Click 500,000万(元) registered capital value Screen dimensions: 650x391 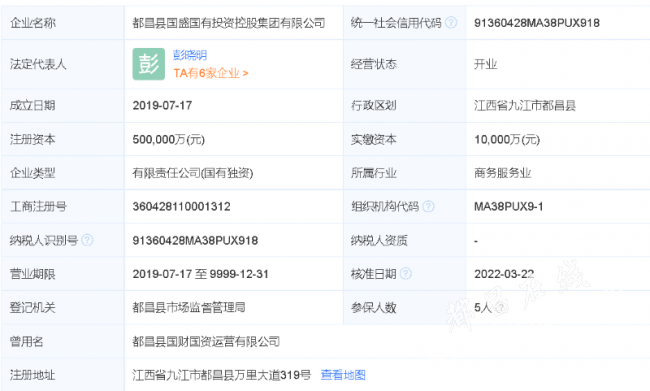[169, 139]
